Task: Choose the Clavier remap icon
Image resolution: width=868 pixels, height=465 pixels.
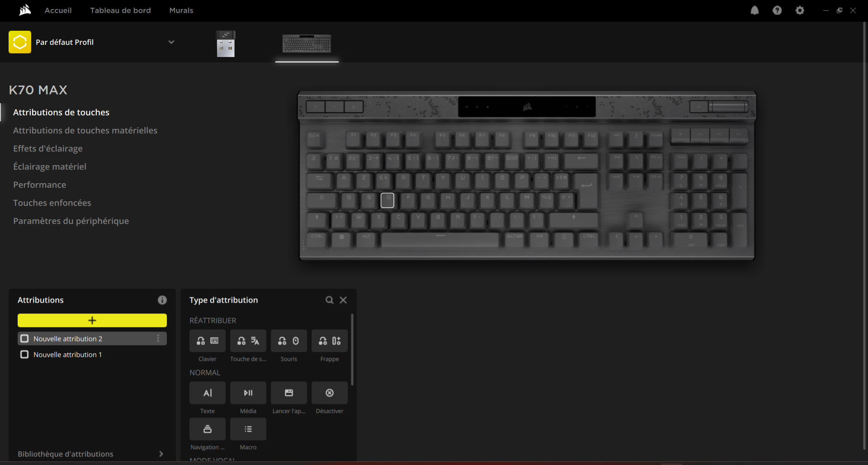Action: (208, 341)
